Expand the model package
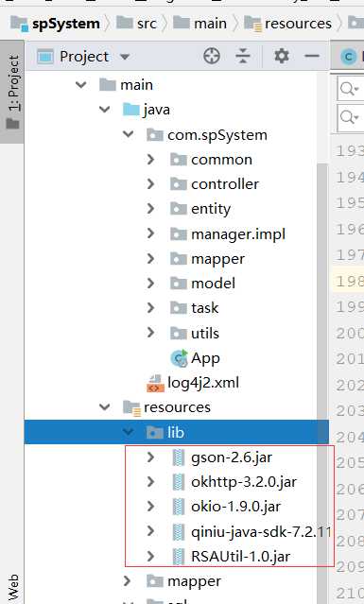 pos(150,284)
